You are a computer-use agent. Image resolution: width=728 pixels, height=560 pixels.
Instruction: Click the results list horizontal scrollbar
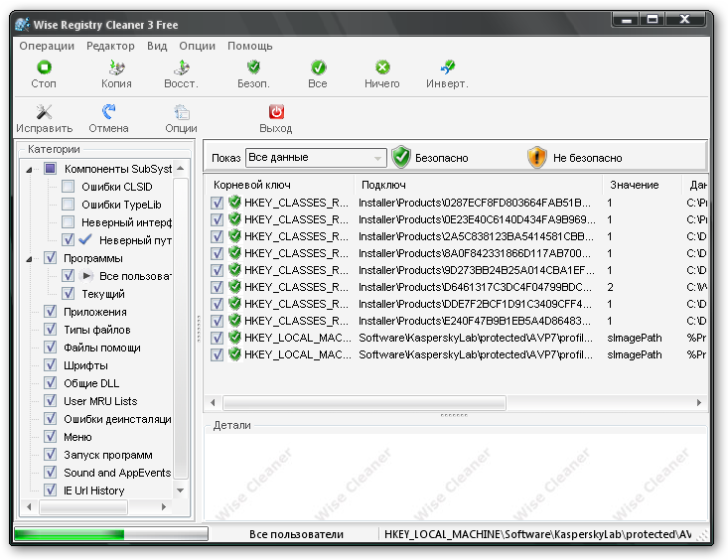click(x=447, y=403)
